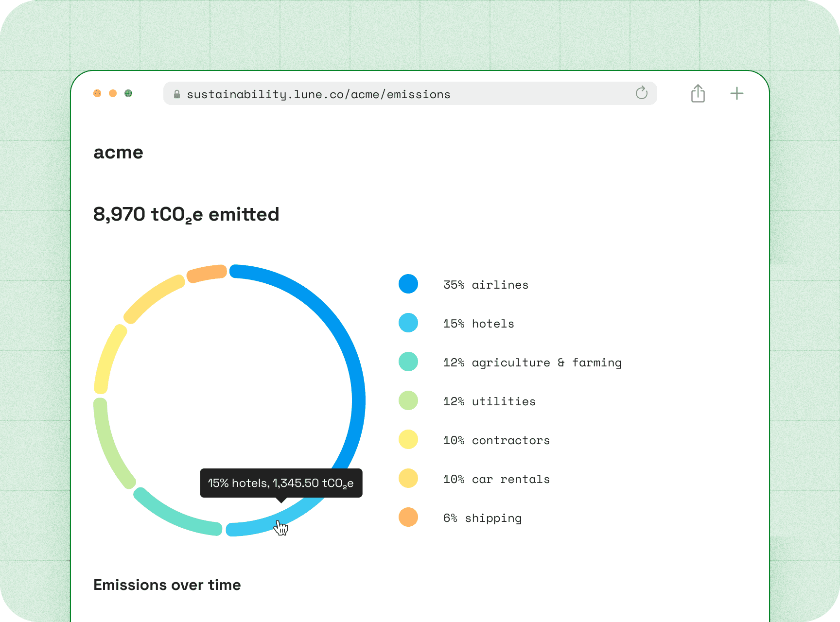Click the "35% airlines" legend label

(485, 285)
